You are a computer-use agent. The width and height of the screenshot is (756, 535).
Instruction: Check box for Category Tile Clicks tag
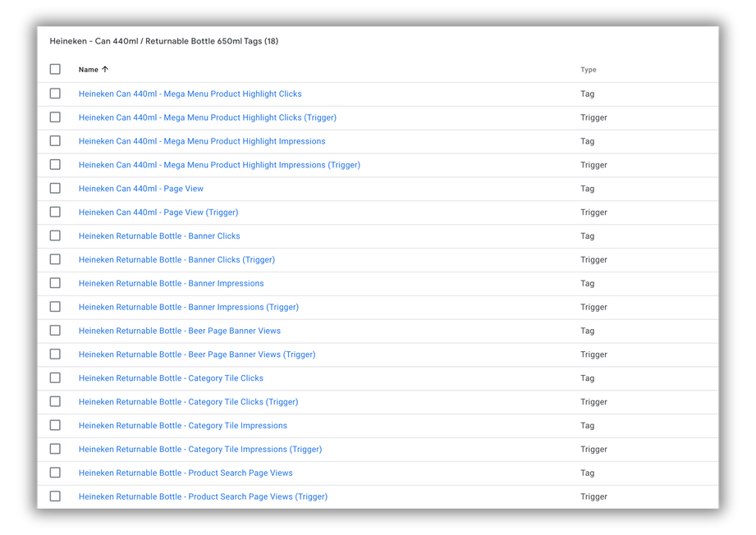tap(55, 377)
